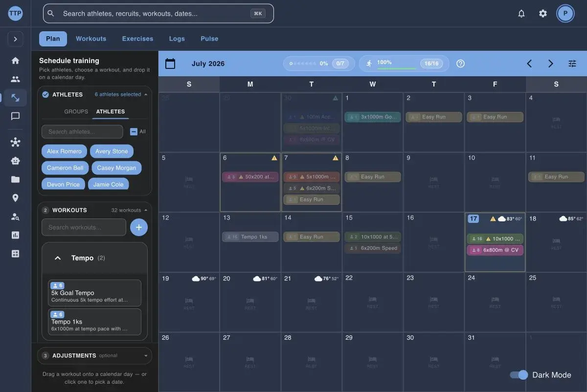Go to the previous month
This screenshot has height=392, width=587.
point(529,64)
